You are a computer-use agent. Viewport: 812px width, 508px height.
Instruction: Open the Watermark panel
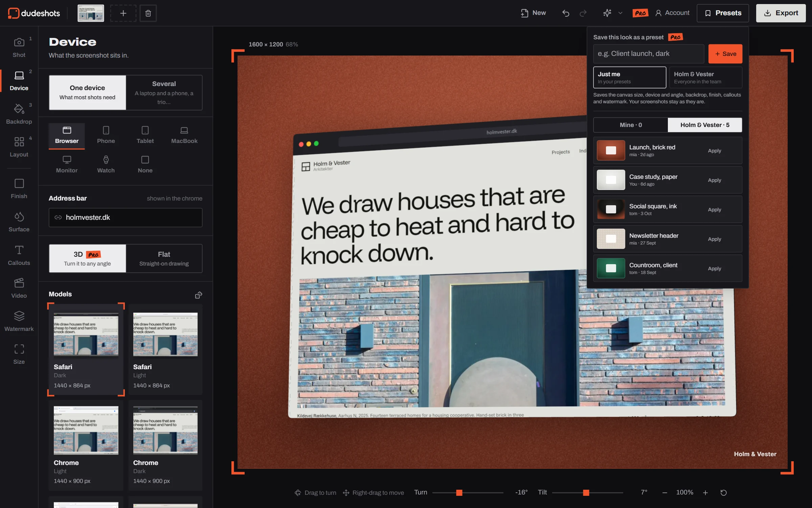(x=19, y=321)
